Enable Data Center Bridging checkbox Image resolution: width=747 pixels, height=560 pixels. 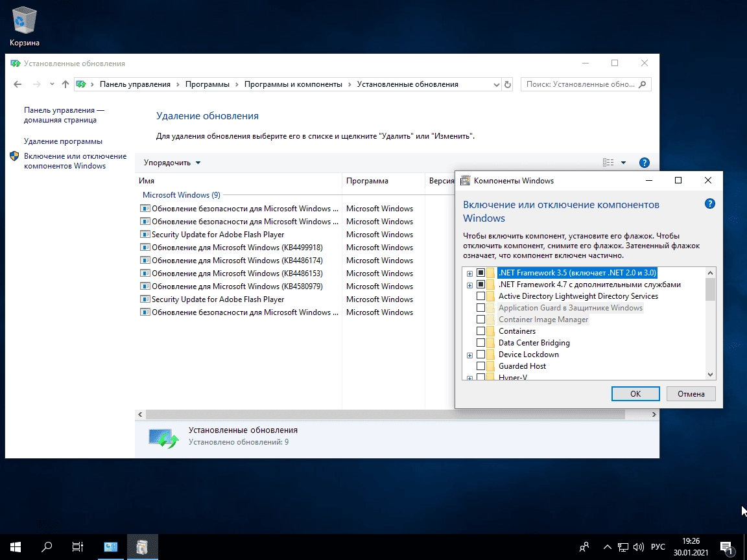click(x=480, y=343)
